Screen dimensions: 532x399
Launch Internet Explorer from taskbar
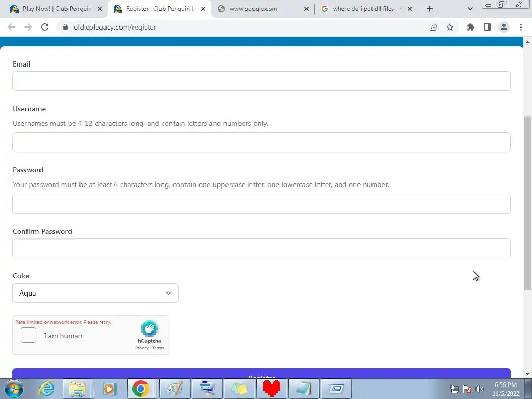click(46, 389)
